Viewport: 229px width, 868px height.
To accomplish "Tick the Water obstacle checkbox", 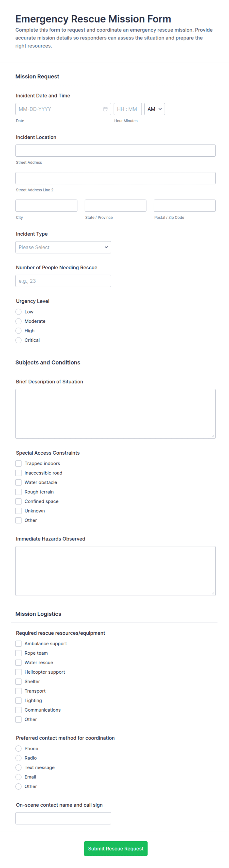I will (18, 482).
